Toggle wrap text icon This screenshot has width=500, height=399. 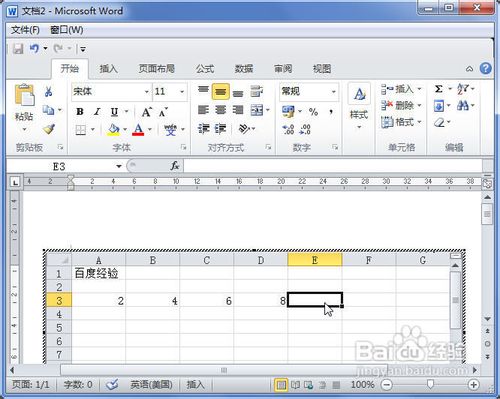[257, 91]
